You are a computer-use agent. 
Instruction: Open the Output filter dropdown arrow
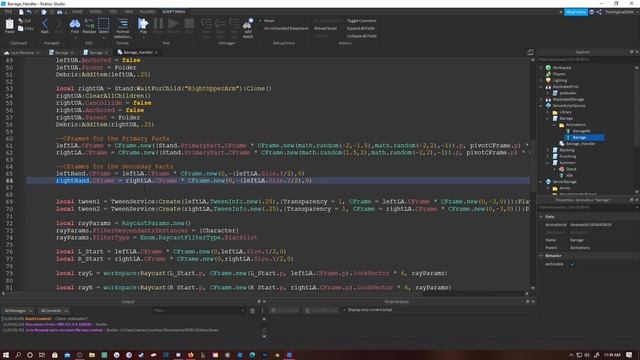[x=243, y=311]
